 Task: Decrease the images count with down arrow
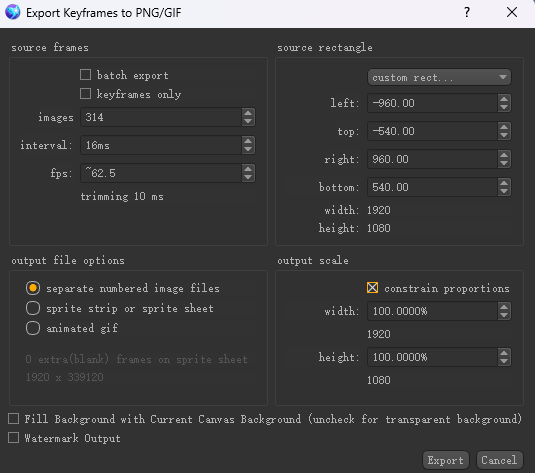coord(248,121)
